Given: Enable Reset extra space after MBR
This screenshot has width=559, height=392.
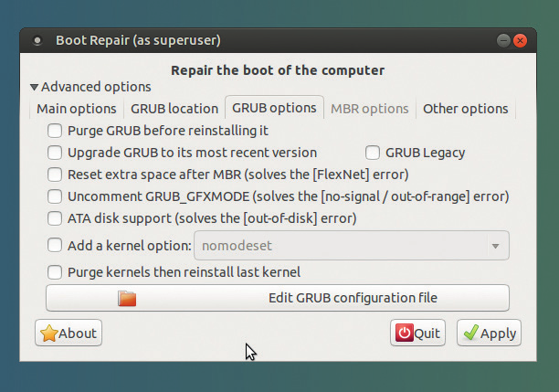Looking at the screenshot, I should pyautogui.click(x=55, y=175).
